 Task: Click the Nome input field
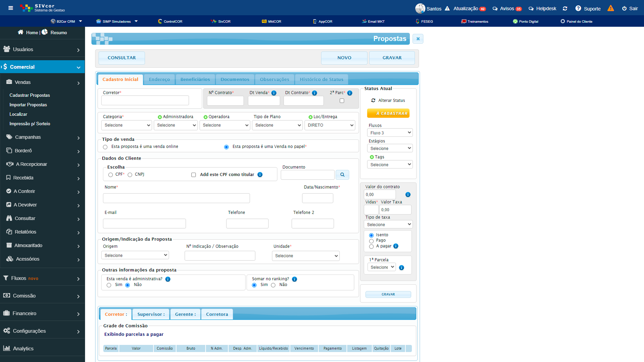click(x=176, y=198)
